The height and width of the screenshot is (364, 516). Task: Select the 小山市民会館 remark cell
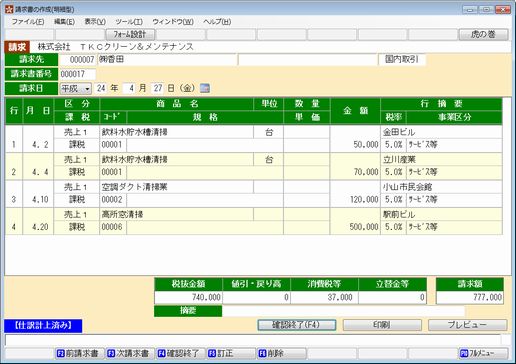[441, 187]
